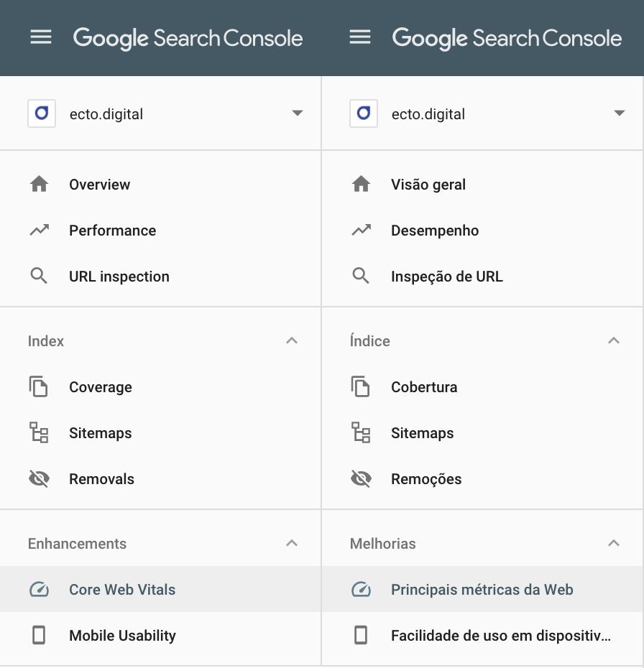Click the Index section heading
This screenshot has height=668, width=644.
(x=45, y=340)
